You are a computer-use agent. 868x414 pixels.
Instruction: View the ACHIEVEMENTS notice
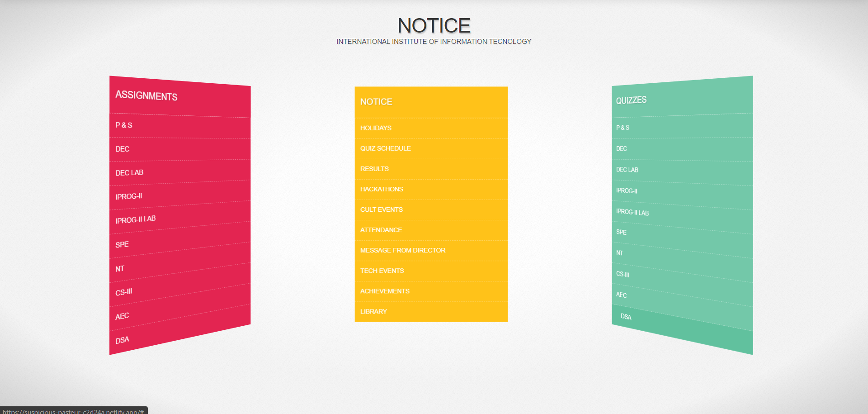point(431,291)
